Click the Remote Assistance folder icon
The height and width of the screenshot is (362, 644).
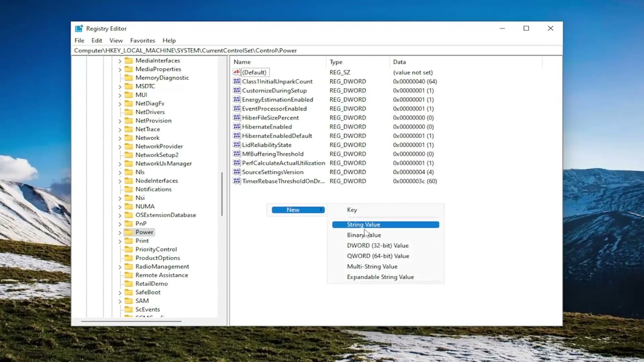pos(128,275)
